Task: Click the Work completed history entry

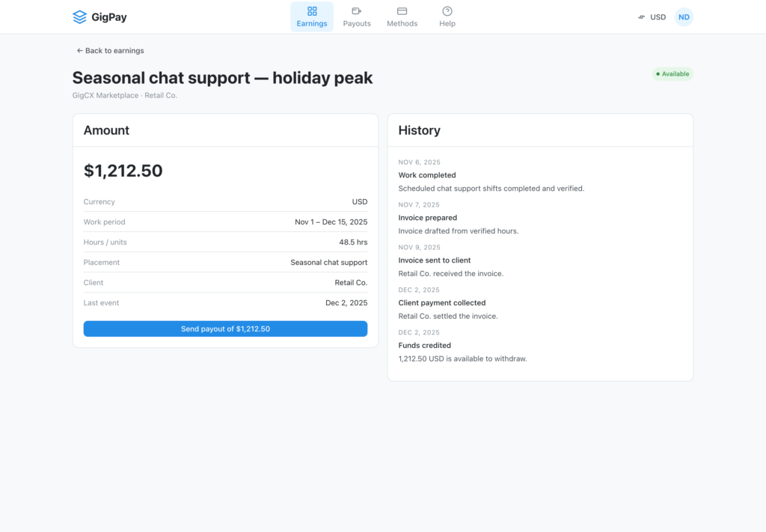Action: coord(427,175)
